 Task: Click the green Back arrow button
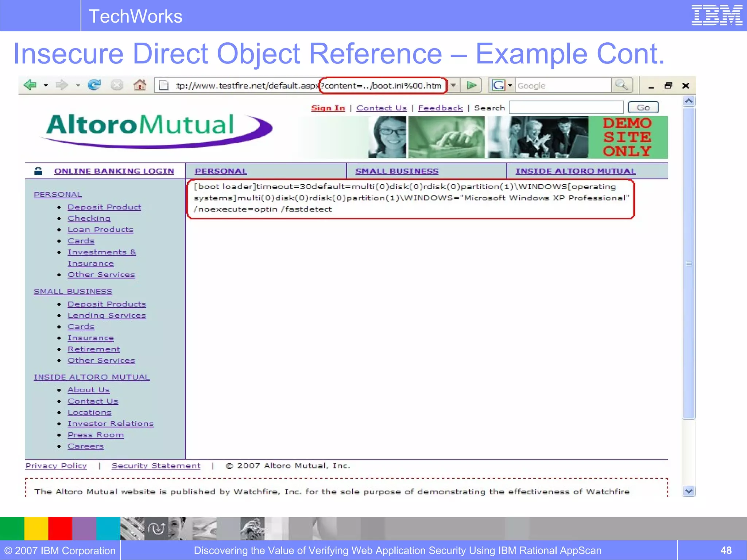tap(30, 85)
